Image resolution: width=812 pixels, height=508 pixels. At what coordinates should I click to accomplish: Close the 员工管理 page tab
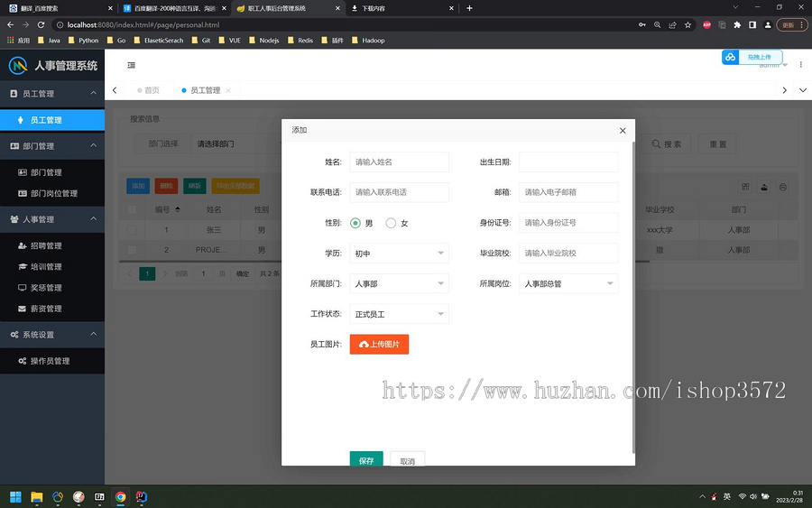(x=228, y=90)
